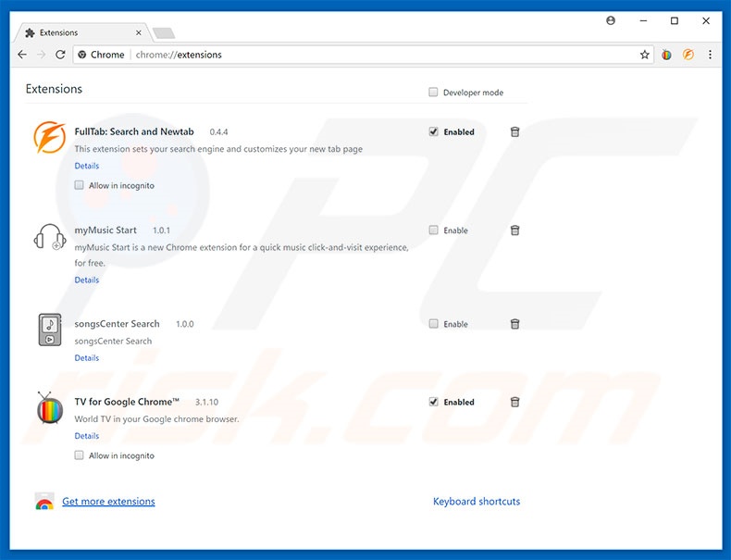The width and height of the screenshot is (731, 560).
Task: Click the Chrome Web Store icon
Action: 44,502
